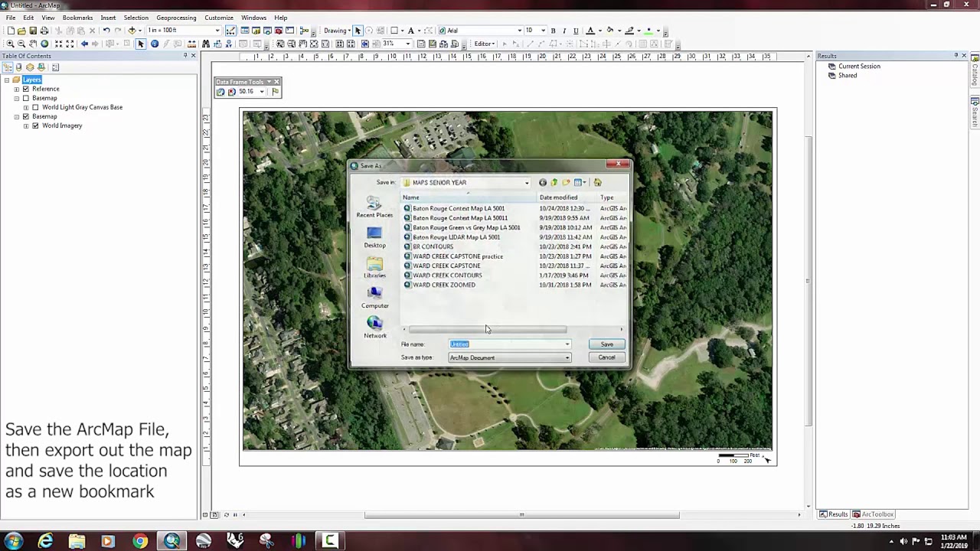The height and width of the screenshot is (551, 980).
Task: Open Computer in places sidebar
Action: click(374, 297)
